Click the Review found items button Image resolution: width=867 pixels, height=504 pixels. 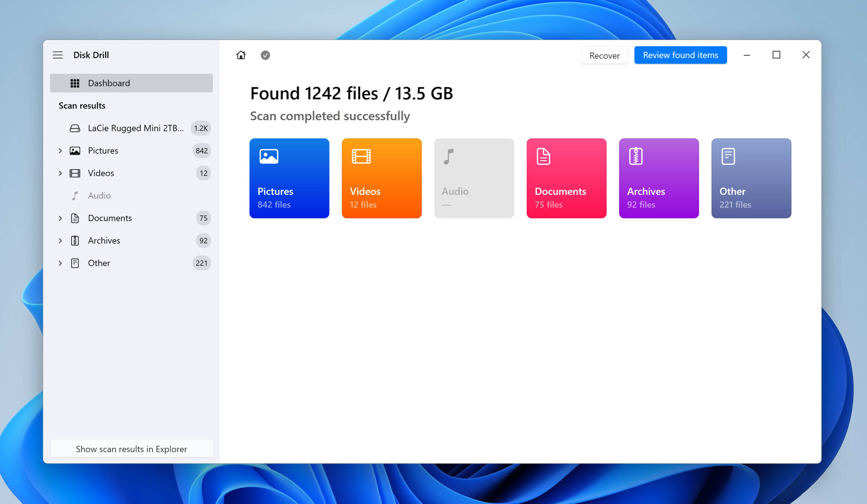click(680, 55)
